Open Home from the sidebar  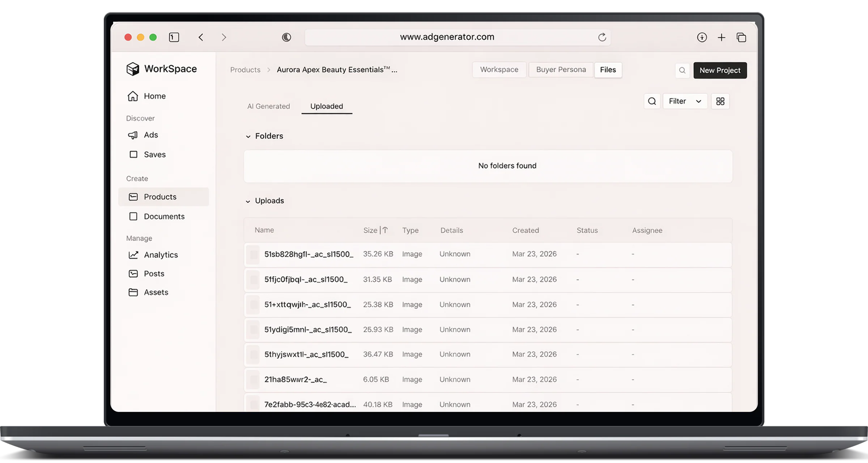click(x=146, y=96)
